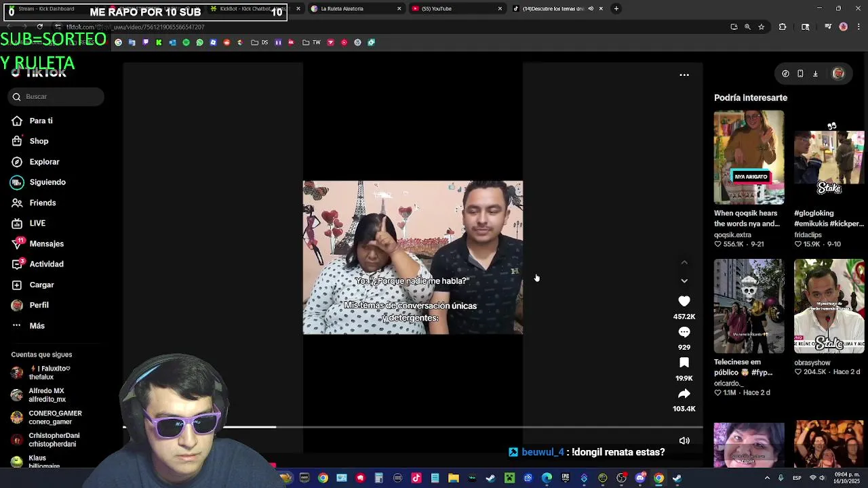Open the TikTok app in the taskbar
868x488 pixels.
pos(416,479)
